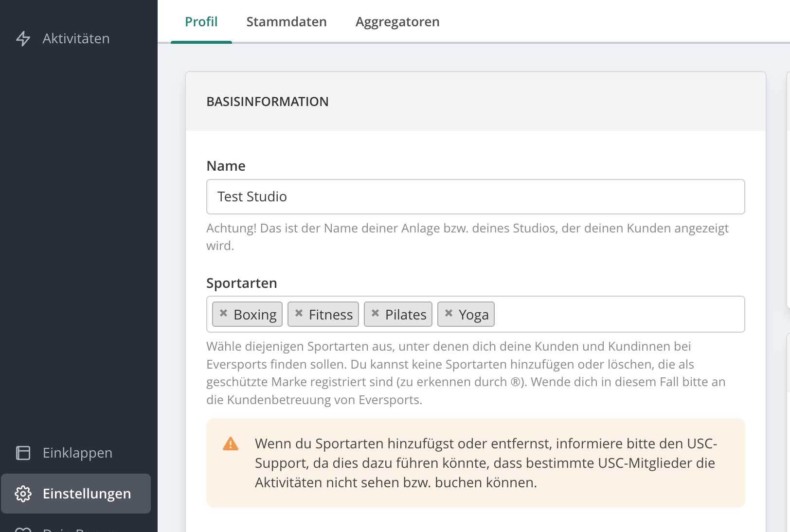
Task: Remove the Boxing tag via its x
Action: pyautogui.click(x=223, y=314)
